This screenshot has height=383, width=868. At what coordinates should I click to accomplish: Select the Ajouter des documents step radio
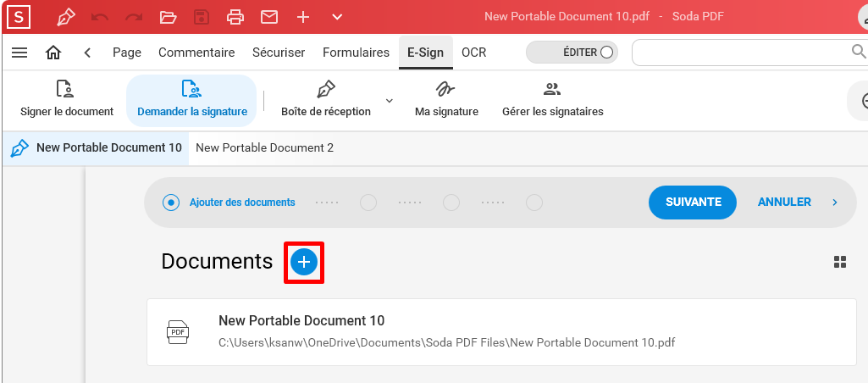click(171, 203)
